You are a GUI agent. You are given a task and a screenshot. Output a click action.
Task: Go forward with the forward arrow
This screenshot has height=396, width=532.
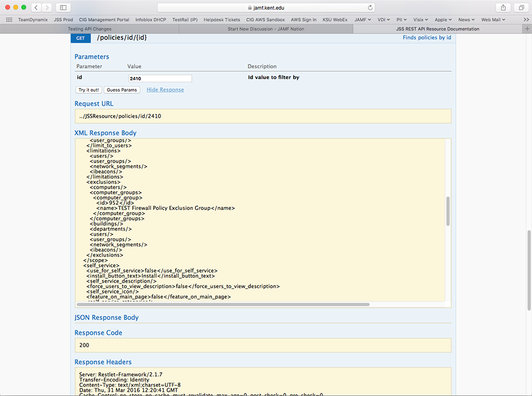click(x=47, y=7)
